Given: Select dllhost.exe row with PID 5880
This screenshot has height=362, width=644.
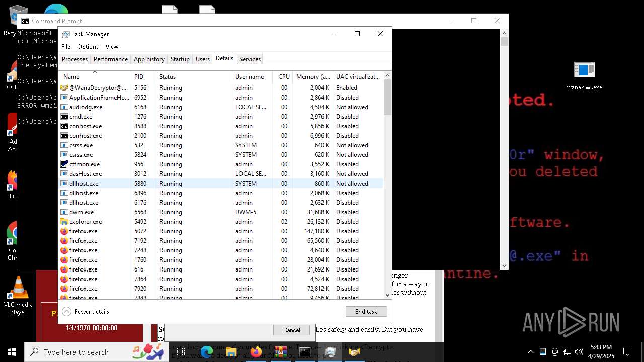Looking at the screenshot, I should [x=221, y=184].
